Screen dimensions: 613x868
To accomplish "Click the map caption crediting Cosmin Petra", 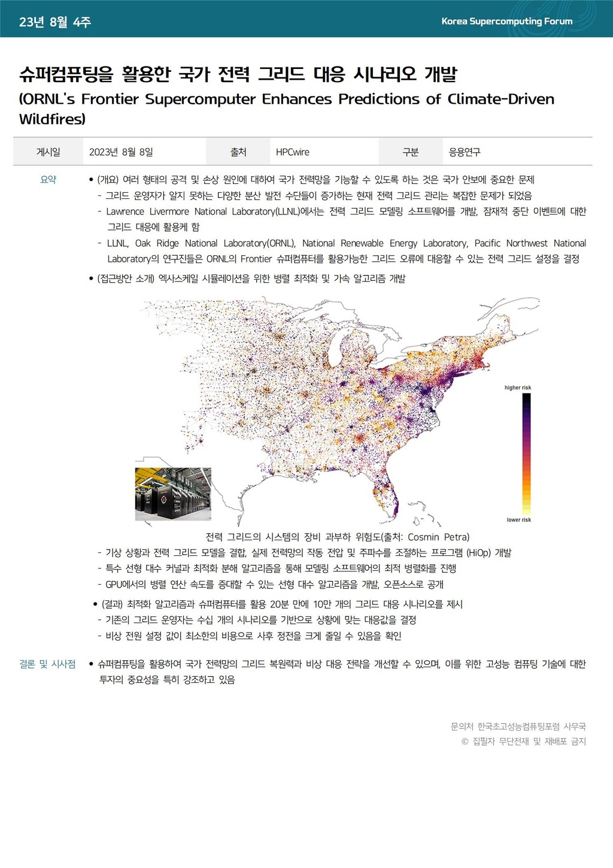I will (337, 537).
